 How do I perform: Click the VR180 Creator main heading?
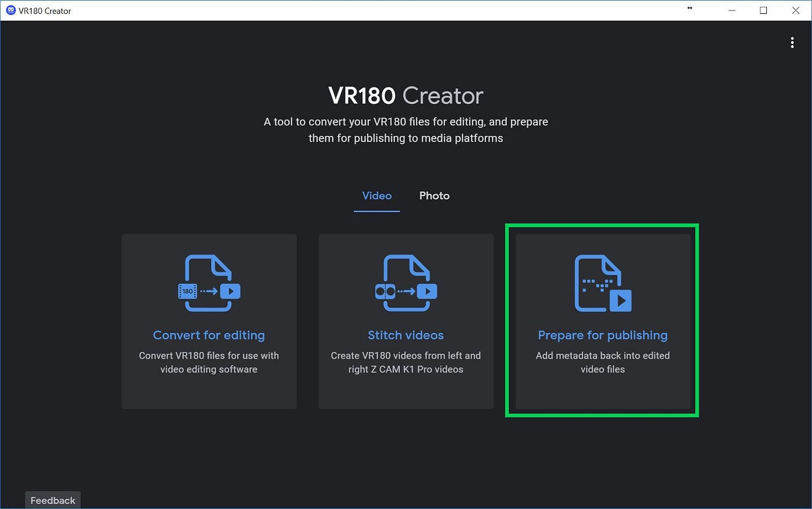pos(406,96)
